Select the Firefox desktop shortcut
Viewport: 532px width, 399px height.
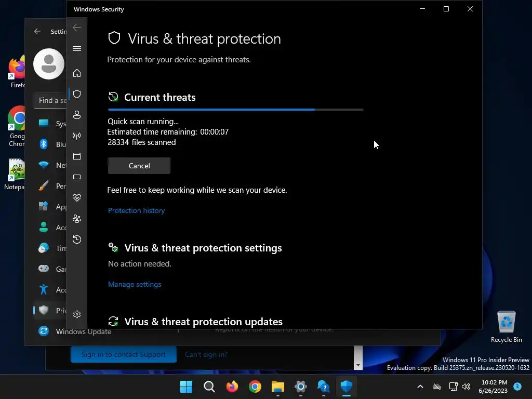[x=16, y=72]
